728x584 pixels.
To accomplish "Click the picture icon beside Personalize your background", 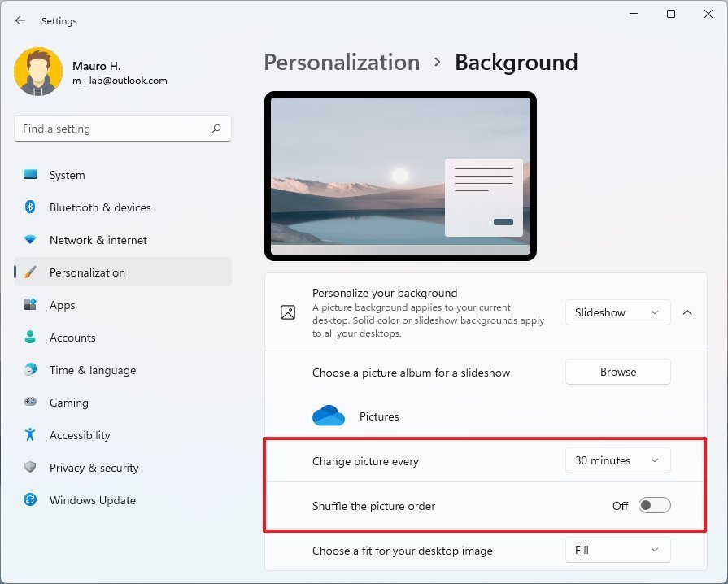I will pos(288,312).
